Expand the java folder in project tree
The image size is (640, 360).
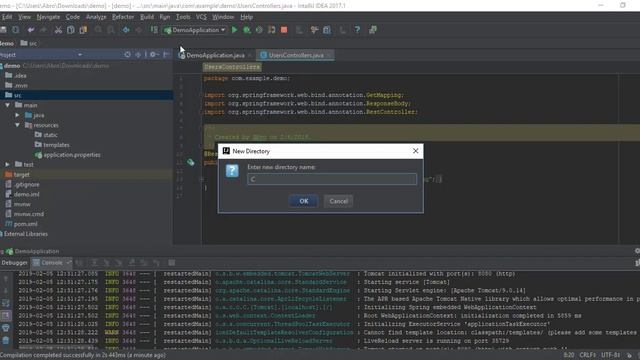tap(17, 115)
